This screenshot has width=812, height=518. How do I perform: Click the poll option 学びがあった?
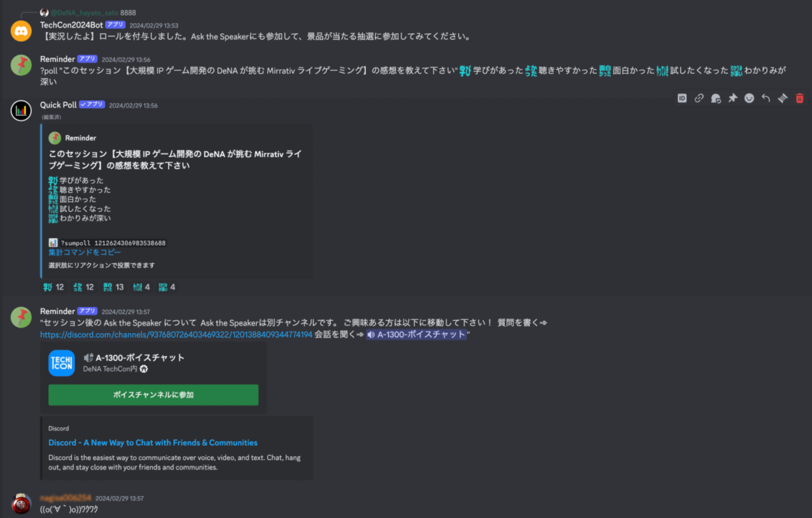[x=82, y=180]
